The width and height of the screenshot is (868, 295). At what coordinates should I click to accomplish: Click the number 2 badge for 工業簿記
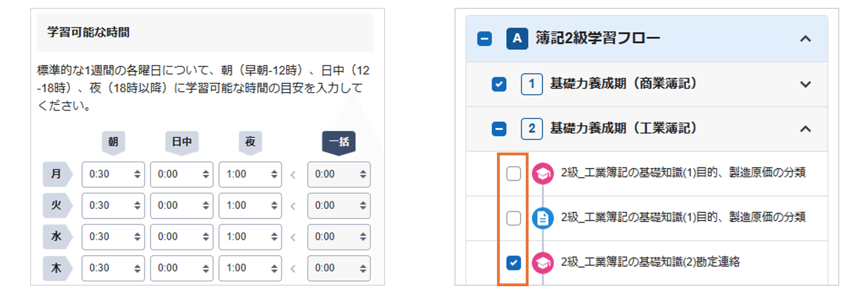pyautogui.click(x=531, y=129)
